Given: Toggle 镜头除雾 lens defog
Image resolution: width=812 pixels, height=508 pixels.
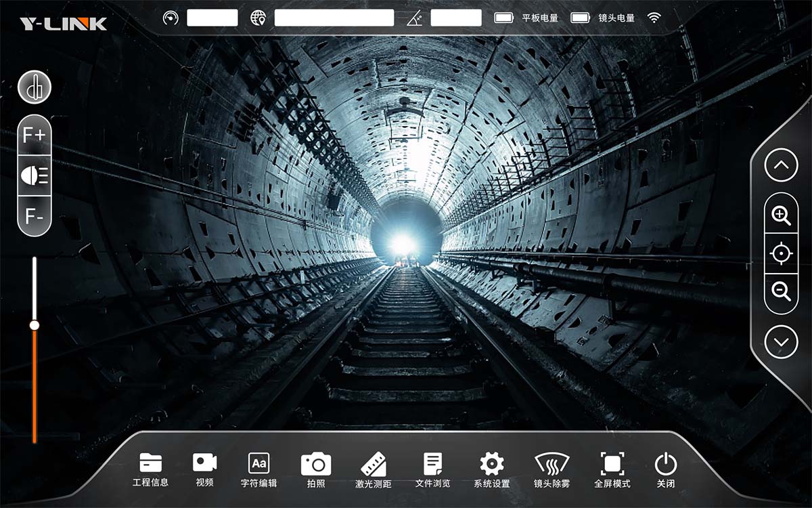Looking at the screenshot, I should tap(551, 470).
